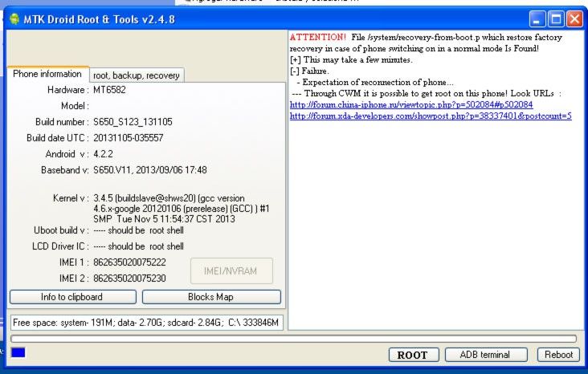Image resolution: width=588 pixels, height=374 pixels.
Task: Launch the ADB terminal
Action: pyautogui.click(x=486, y=355)
